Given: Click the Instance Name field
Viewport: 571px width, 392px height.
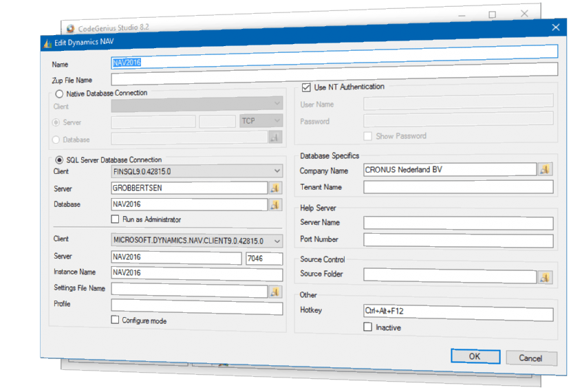Looking at the screenshot, I should [x=197, y=274].
